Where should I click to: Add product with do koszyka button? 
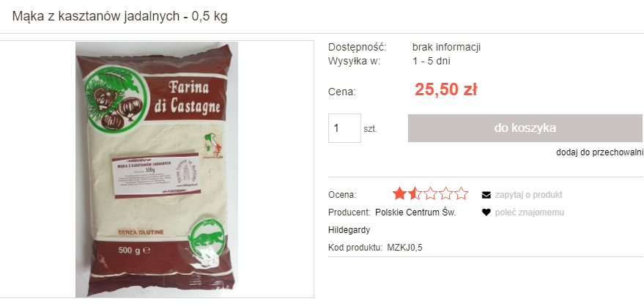click(x=525, y=128)
